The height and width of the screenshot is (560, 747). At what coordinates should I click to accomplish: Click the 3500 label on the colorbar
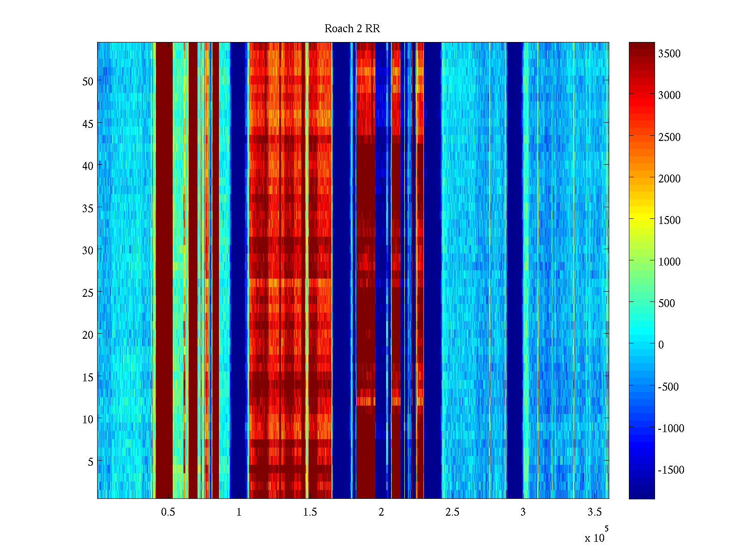coord(669,54)
